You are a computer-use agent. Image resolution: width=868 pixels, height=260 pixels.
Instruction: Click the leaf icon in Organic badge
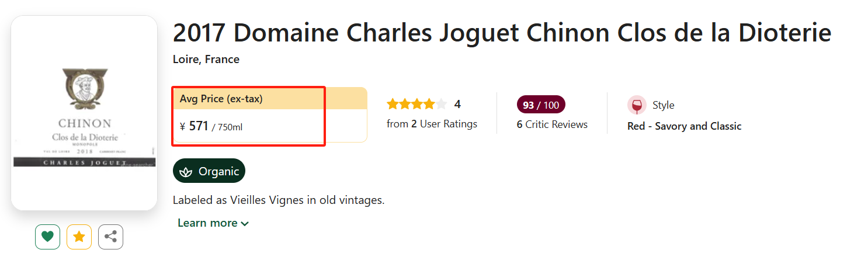(x=186, y=171)
